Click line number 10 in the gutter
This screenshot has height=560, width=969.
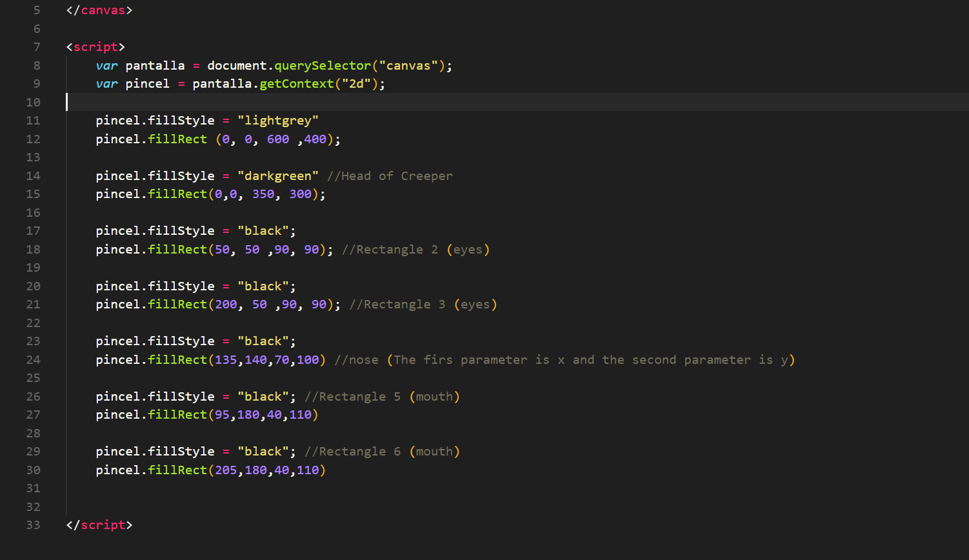click(33, 102)
